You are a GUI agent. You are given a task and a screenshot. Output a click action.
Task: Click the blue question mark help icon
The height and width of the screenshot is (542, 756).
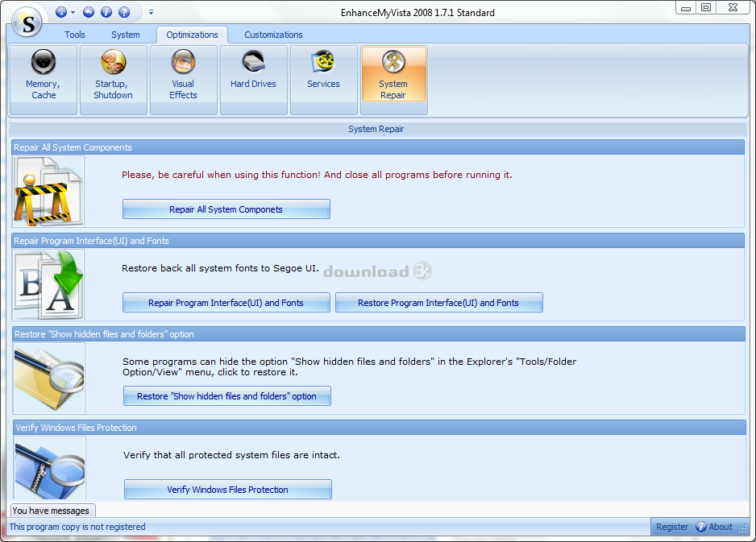pos(124,12)
